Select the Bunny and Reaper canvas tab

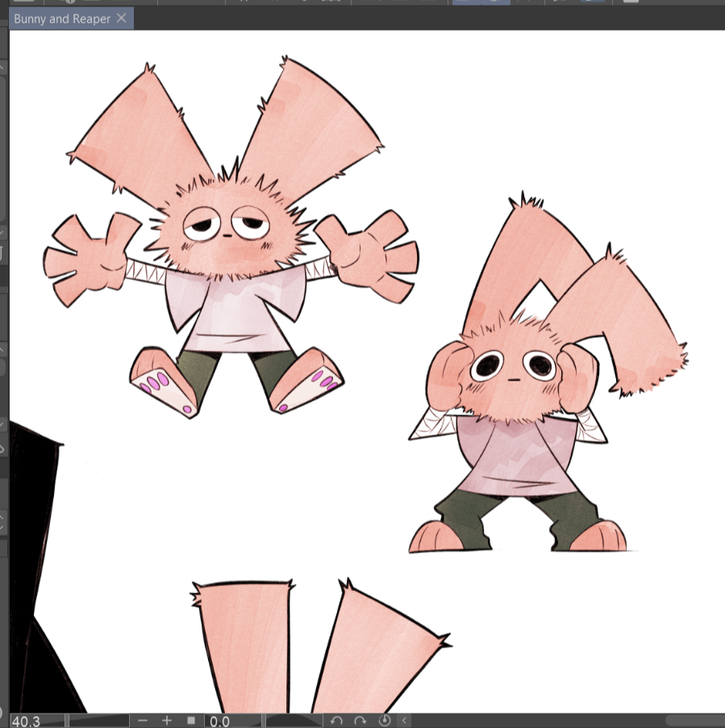[x=71, y=19]
